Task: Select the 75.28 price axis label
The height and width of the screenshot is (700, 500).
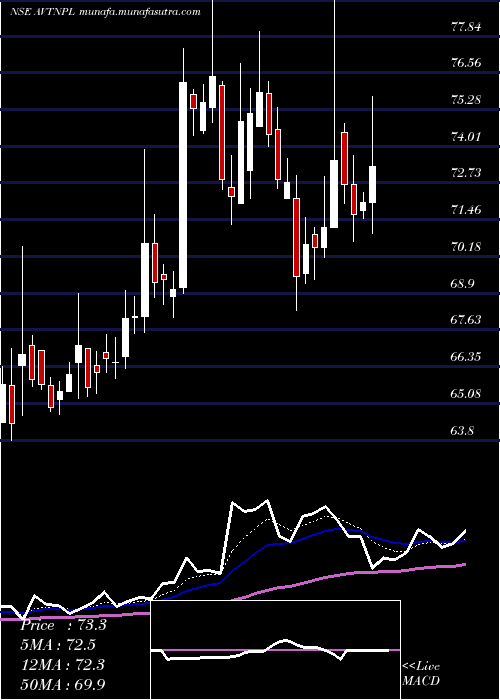Action: [466, 100]
